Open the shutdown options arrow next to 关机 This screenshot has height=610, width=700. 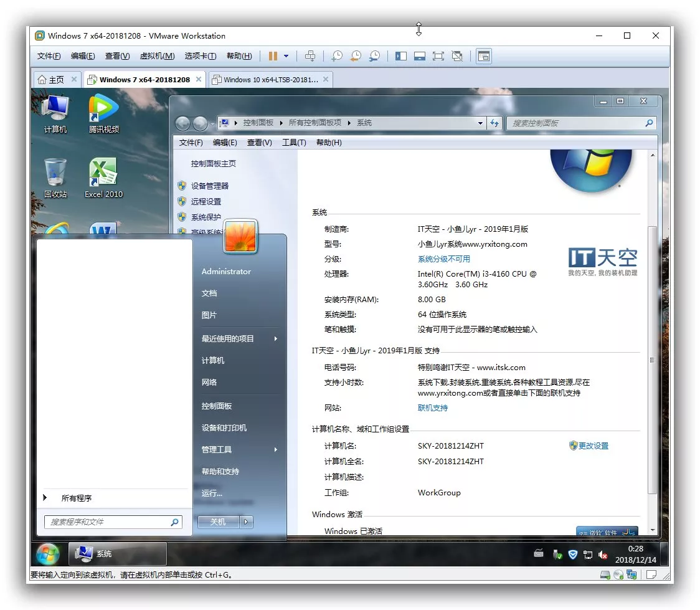pos(247,522)
